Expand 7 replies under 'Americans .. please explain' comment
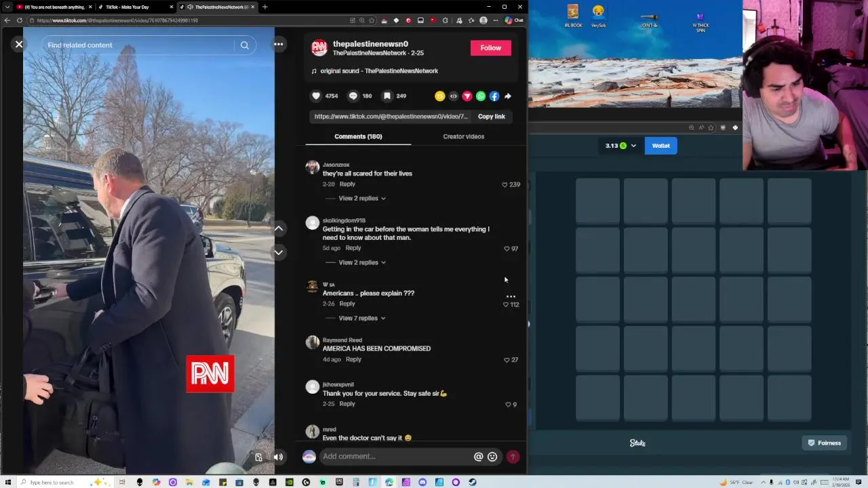Viewport: 868px width, 488px height. (x=362, y=318)
